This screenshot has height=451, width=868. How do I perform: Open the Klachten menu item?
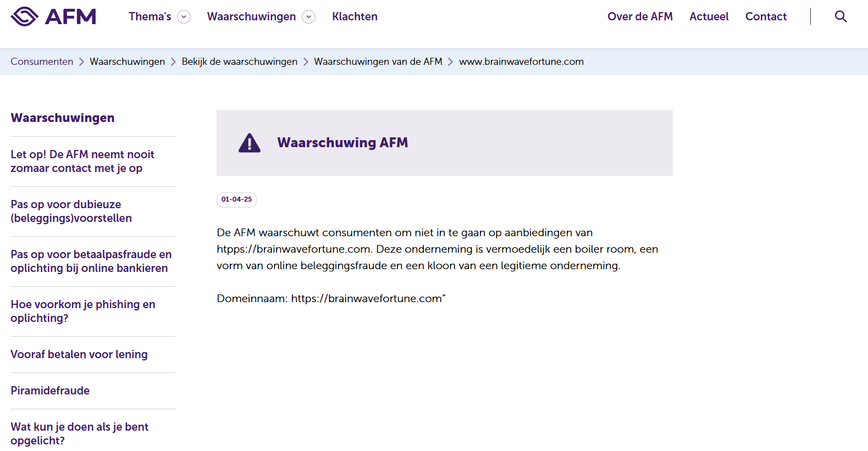pyautogui.click(x=355, y=16)
